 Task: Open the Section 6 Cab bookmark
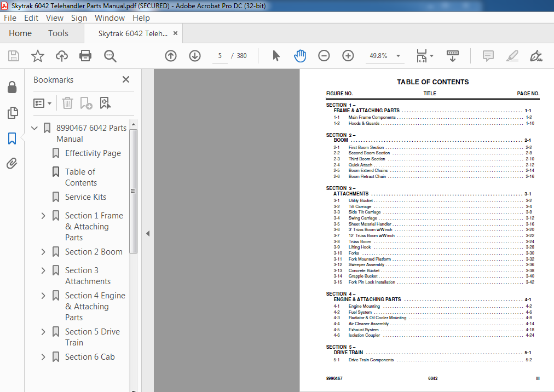point(90,357)
